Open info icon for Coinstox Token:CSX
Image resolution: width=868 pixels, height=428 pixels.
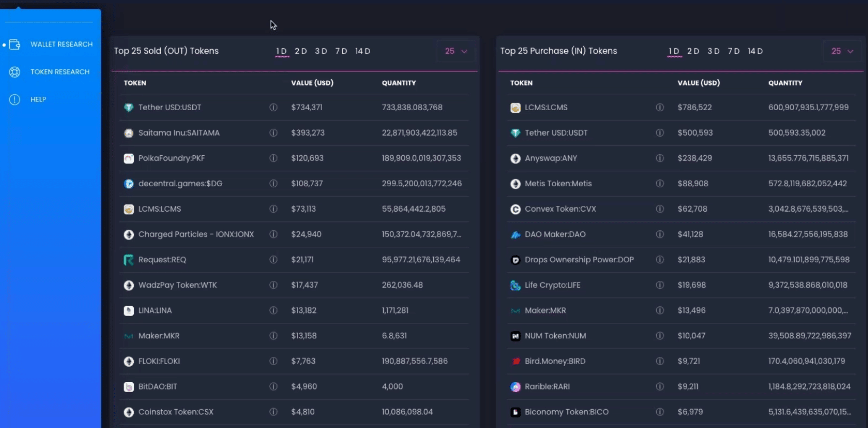(x=273, y=412)
